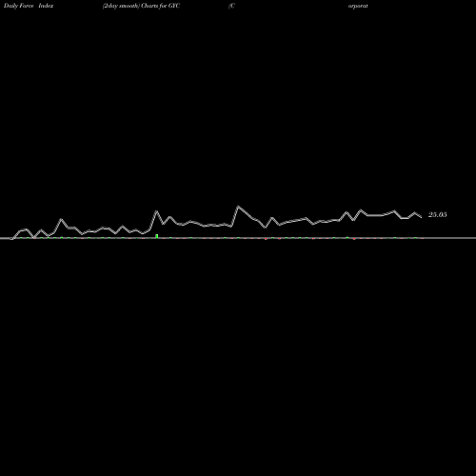476x476 pixels.
Task: Click the 'Daily Force Index' title text
Action: coord(29,6)
